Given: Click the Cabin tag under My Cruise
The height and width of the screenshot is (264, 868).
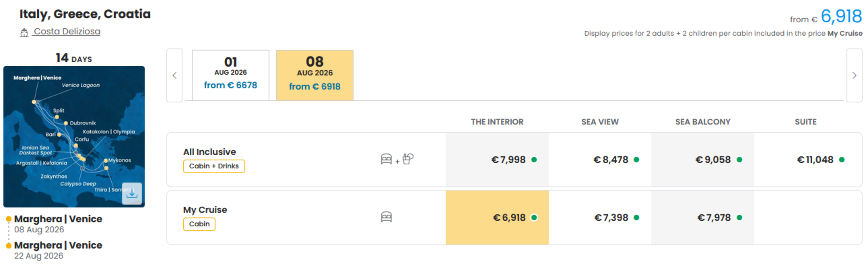Looking at the screenshot, I should [x=199, y=224].
